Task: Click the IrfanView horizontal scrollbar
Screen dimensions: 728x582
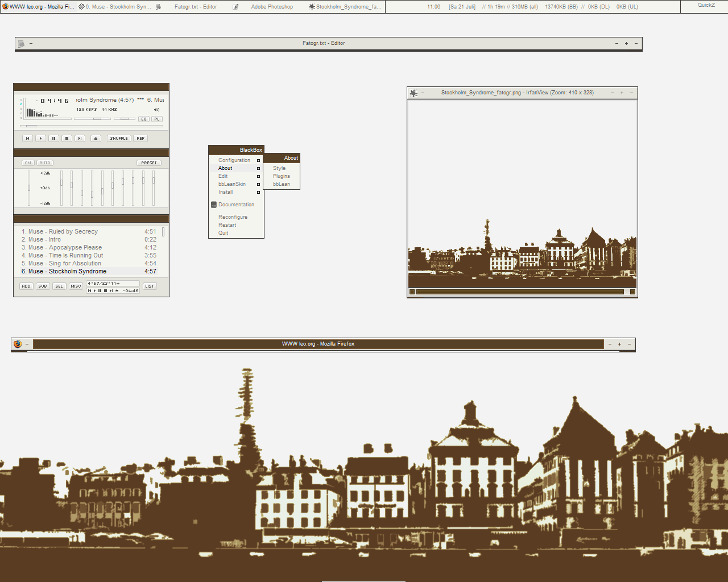Action: click(520, 292)
